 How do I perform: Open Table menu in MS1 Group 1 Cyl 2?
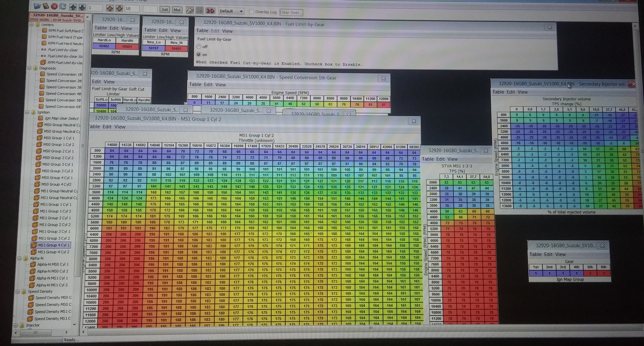(x=94, y=126)
